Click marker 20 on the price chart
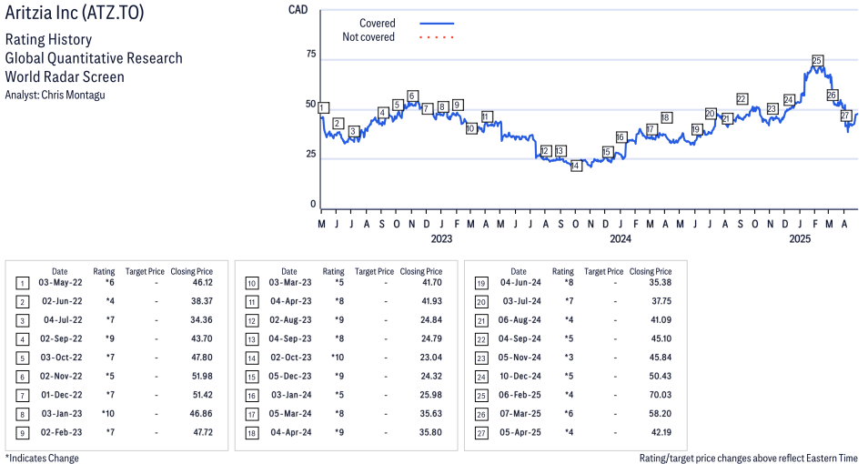868x464 pixels. [x=711, y=114]
